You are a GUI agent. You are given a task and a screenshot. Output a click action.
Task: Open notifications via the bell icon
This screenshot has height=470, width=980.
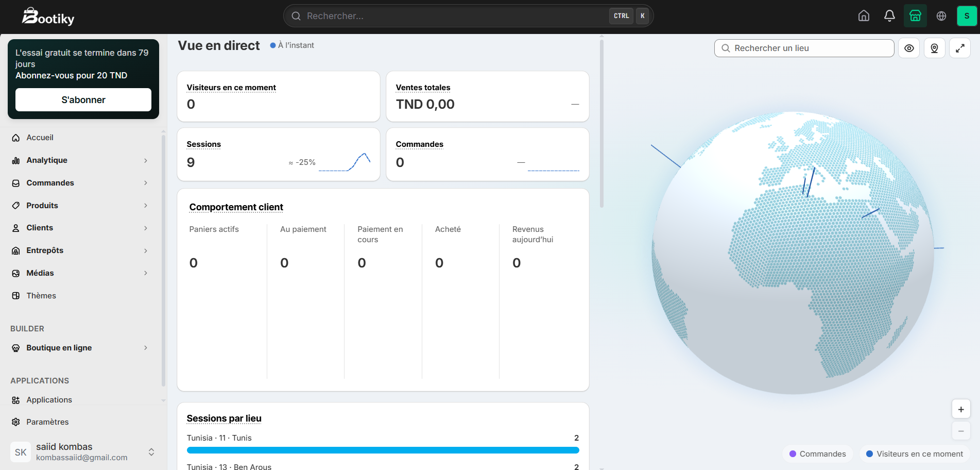pos(889,15)
